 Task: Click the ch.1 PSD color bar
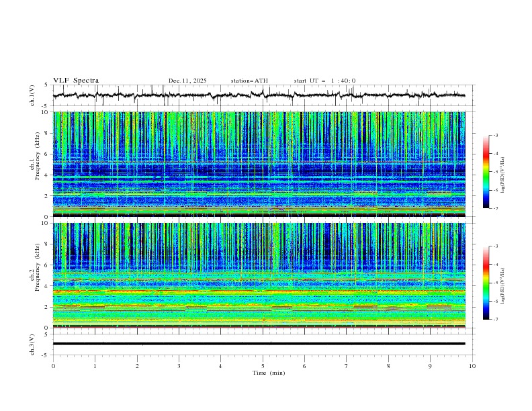click(486, 172)
